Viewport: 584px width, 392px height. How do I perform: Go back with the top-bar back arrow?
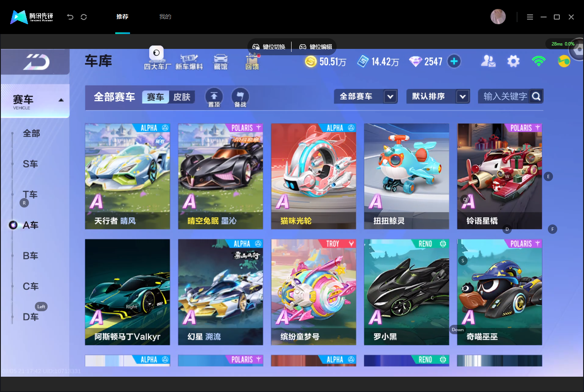pyautogui.click(x=70, y=17)
